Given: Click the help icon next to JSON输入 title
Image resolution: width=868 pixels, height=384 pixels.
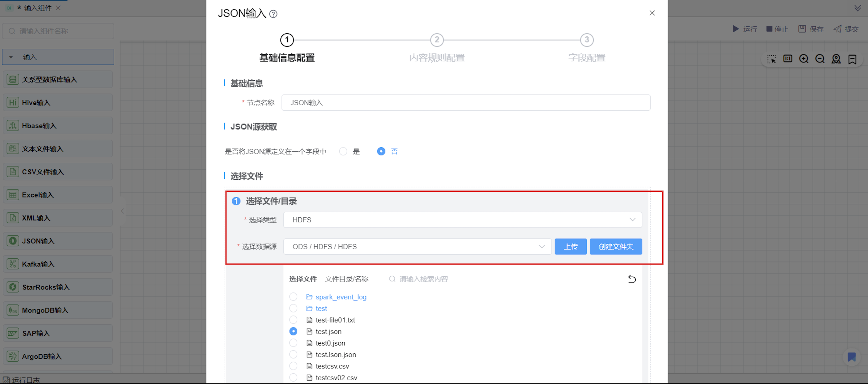Looking at the screenshot, I should point(273,14).
